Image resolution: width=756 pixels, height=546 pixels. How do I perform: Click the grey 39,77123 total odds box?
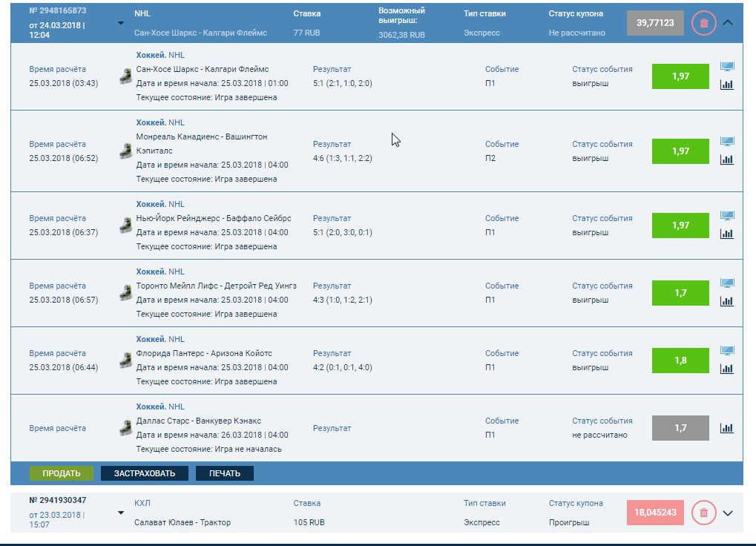tap(655, 23)
